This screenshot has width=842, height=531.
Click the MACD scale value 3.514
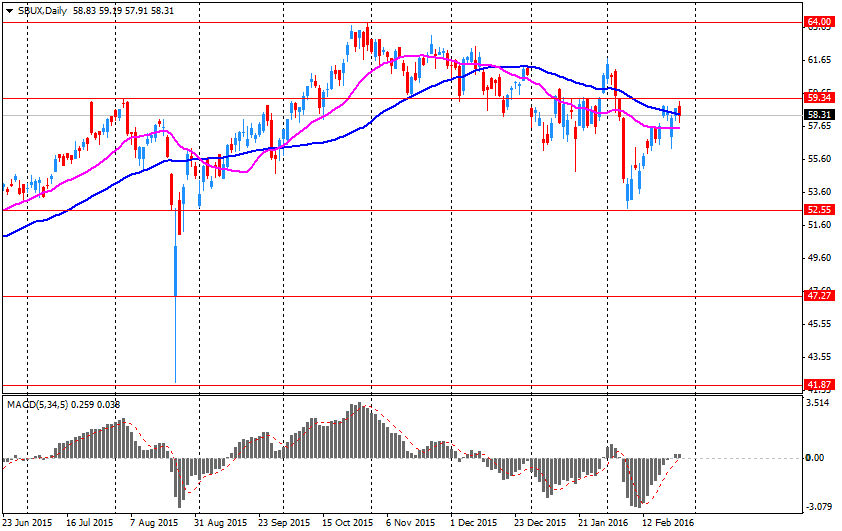[x=819, y=403]
